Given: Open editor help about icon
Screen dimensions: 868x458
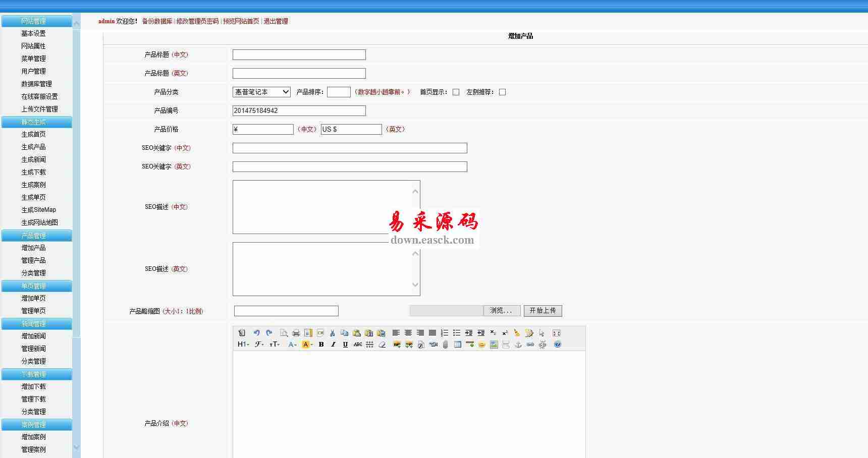Looking at the screenshot, I should (558, 345).
